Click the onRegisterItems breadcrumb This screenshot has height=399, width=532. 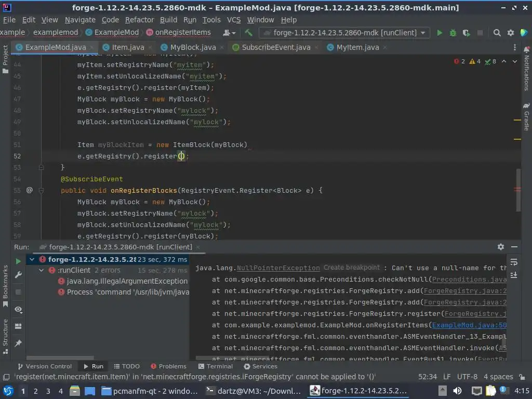click(179, 33)
